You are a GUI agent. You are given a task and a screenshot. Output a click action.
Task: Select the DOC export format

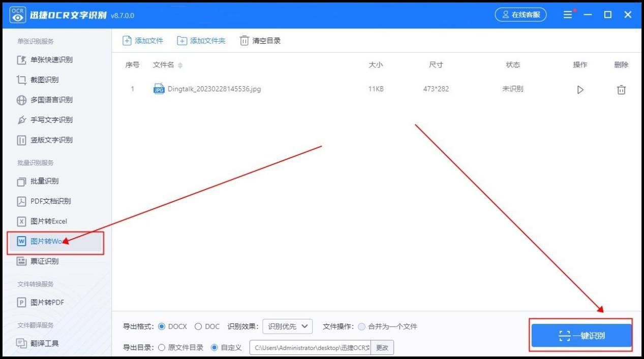point(198,327)
